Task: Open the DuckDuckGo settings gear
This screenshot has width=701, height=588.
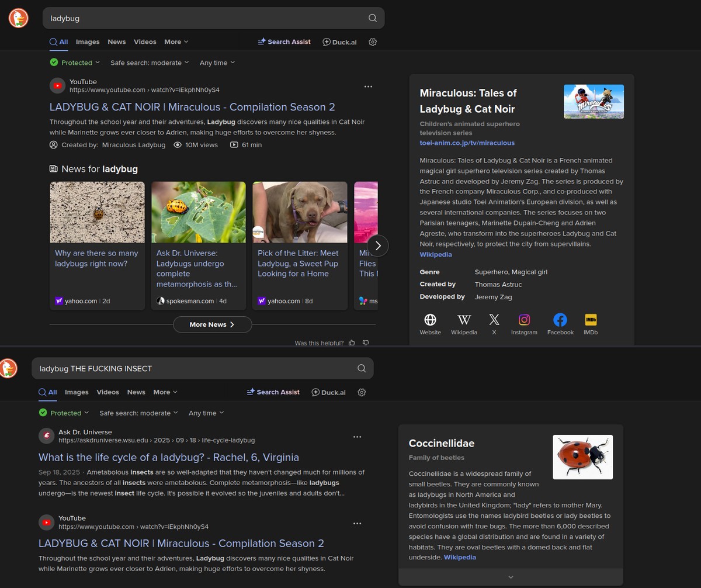Action: pyautogui.click(x=373, y=41)
